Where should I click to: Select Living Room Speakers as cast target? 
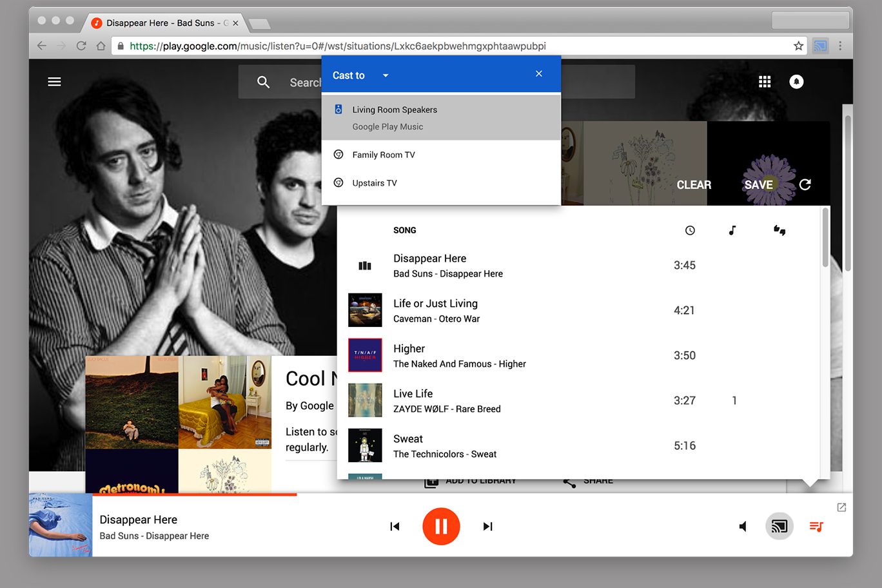tap(395, 110)
